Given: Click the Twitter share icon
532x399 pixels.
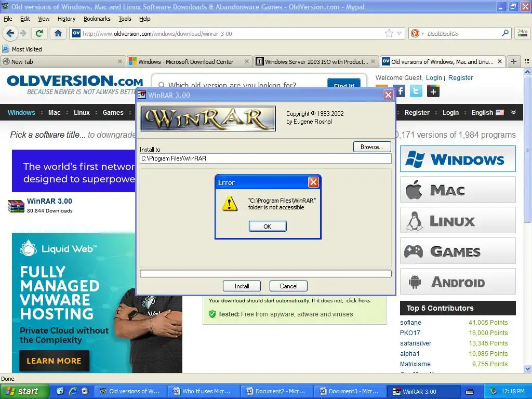Looking at the screenshot, I should pyautogui.click(x=416, y=91).
